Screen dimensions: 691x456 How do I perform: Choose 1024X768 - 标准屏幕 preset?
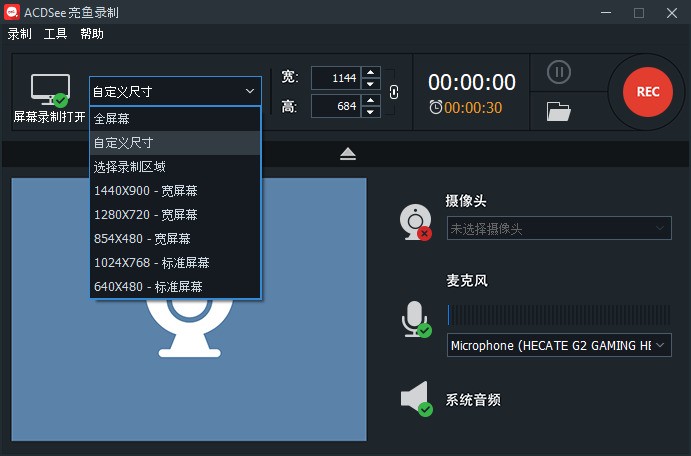[x=175, y=263]
